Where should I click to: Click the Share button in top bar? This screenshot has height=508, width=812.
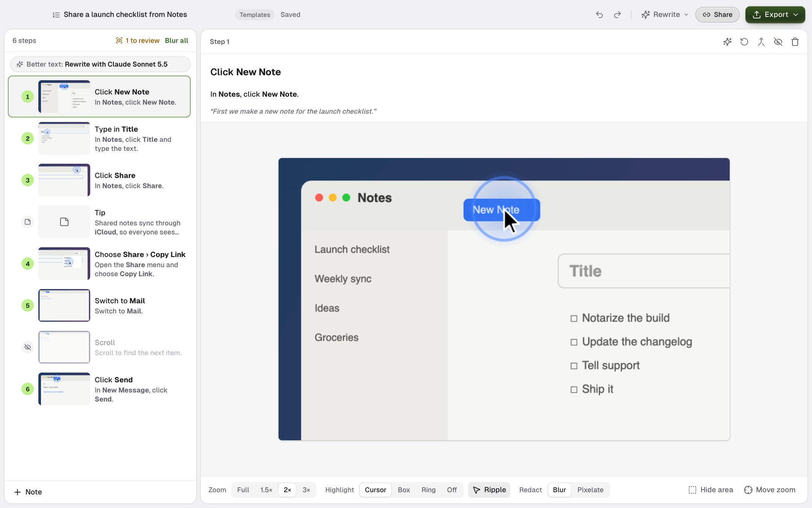[x=717, y=15]
